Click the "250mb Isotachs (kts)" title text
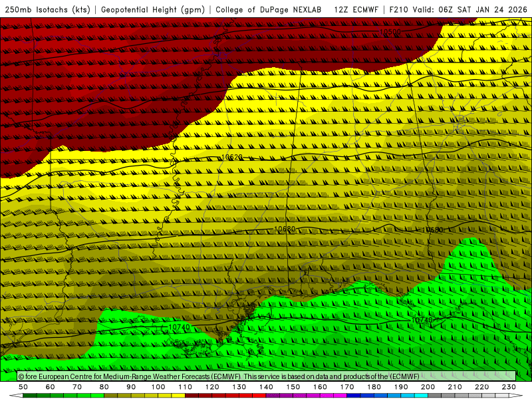Screen dimensions: 532x399 (47, 9)
